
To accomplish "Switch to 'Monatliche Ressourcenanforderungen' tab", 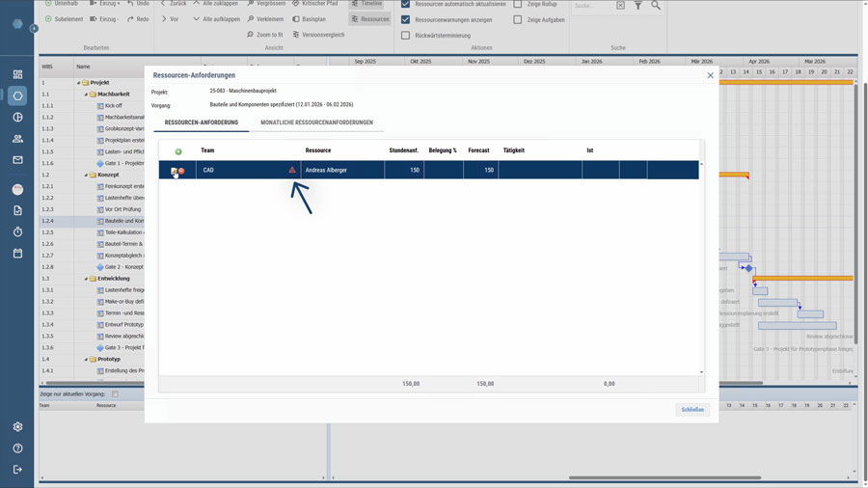I will pyautogui.click(x=316, y=123).
